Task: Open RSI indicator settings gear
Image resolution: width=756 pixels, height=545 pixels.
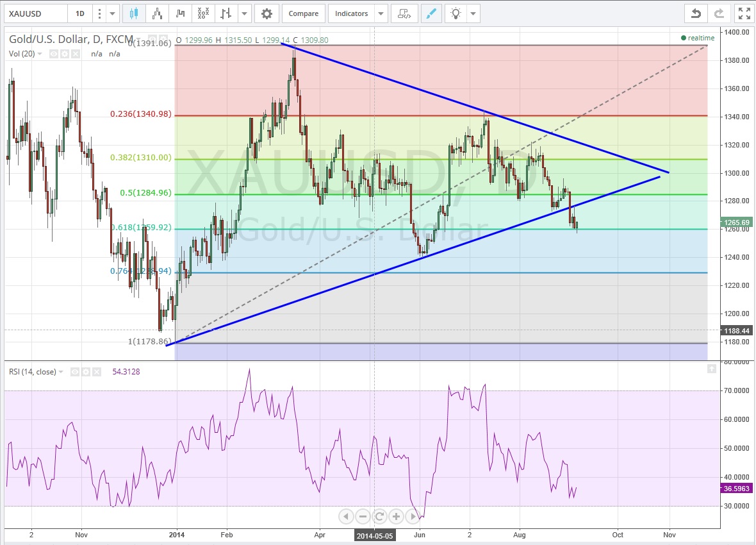Action: tap(85, 372)
